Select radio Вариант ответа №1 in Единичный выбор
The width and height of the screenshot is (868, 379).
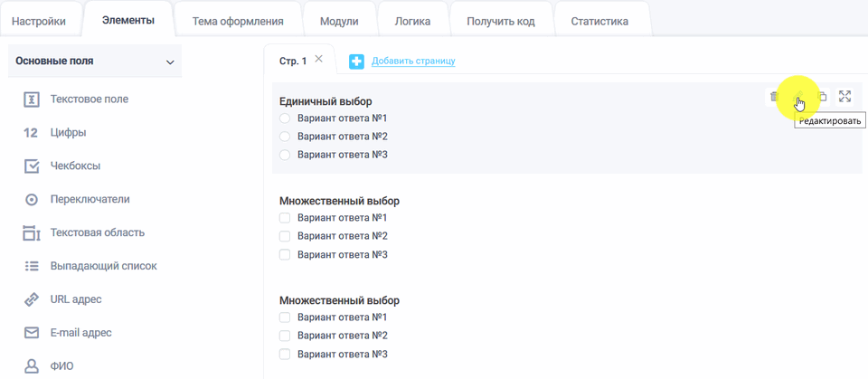pos(285,118)
